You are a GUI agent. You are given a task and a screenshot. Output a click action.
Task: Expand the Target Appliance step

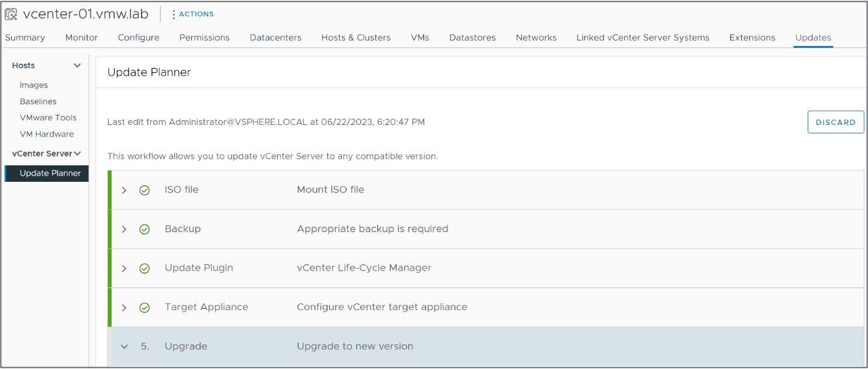[x=124, y=307]
